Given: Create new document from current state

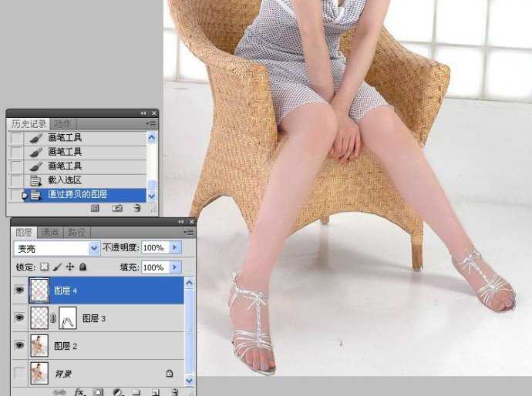Looking at the screenshot, I should 95,208.
